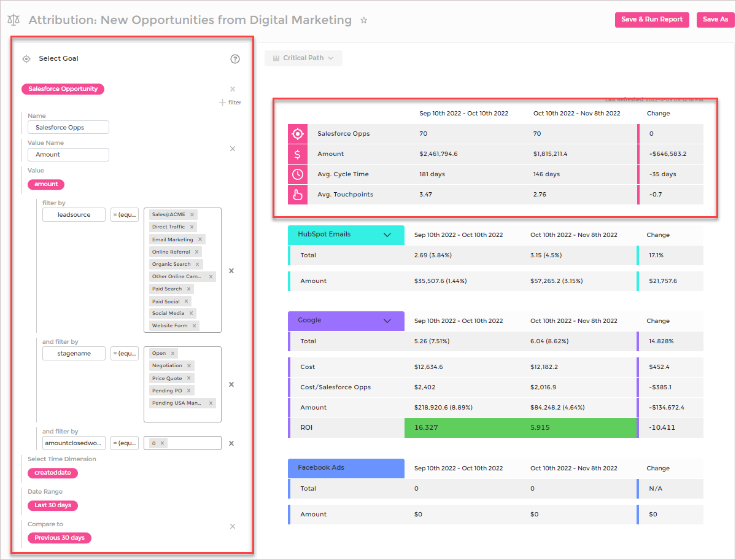Remove Online Referral tag
The height and width of the screenshot is (560, 736).
pos(196,252)
